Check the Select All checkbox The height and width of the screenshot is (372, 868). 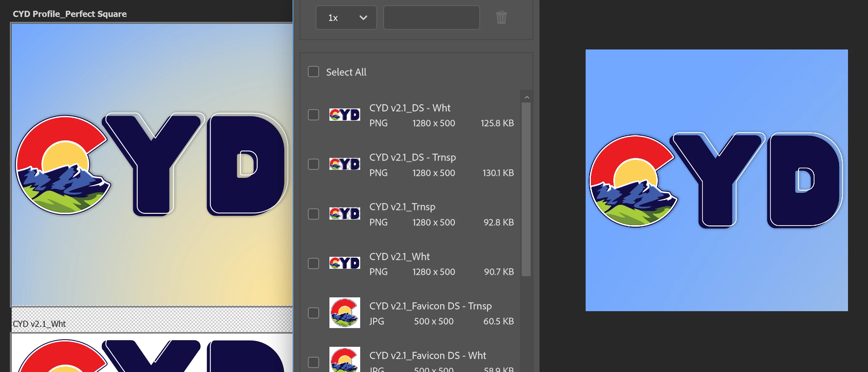click(313, 72)
